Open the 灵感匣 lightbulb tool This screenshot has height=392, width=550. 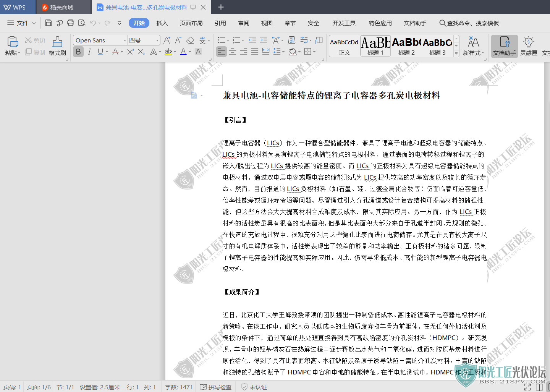click(x=529, y=46)
